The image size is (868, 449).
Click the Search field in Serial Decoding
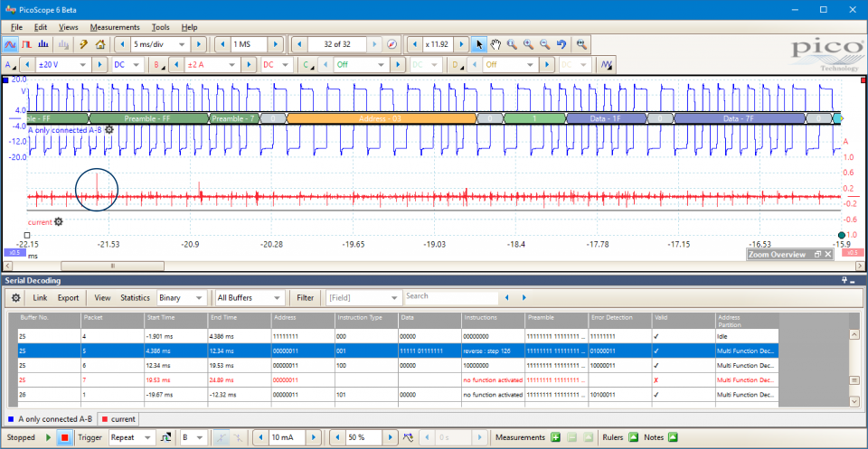click(449, 297)
